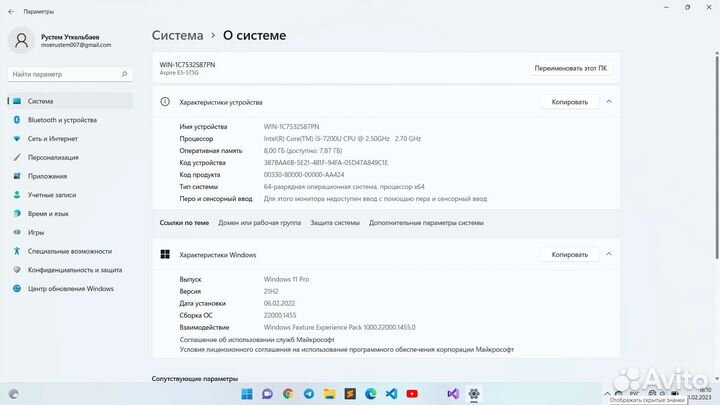Open Sublime Text from taskbar
The width and height of the screenshot is (720, 405).
pos(350,394)
